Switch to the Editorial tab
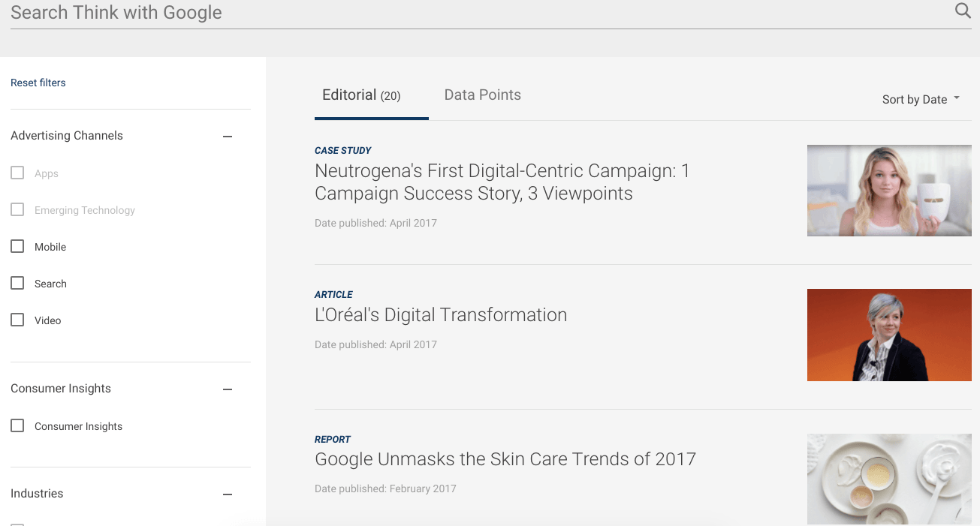 click(x=361, y=95)
